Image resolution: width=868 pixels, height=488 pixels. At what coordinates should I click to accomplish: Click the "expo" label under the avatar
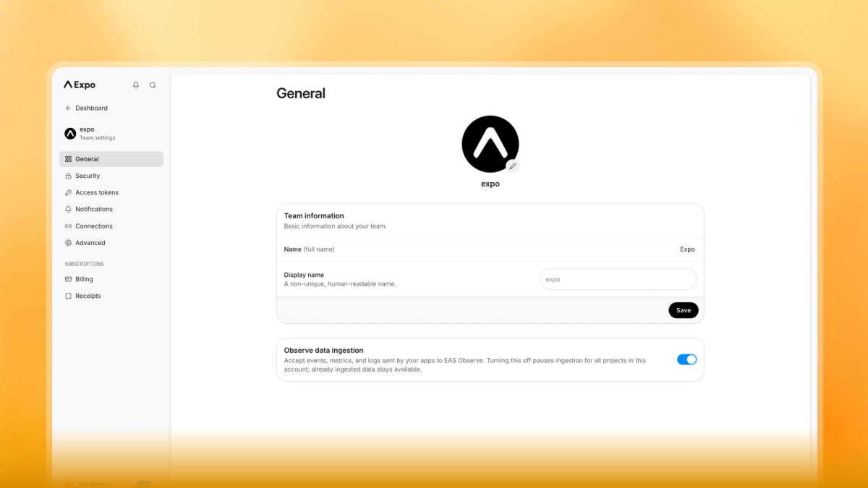tap(490, 184)
